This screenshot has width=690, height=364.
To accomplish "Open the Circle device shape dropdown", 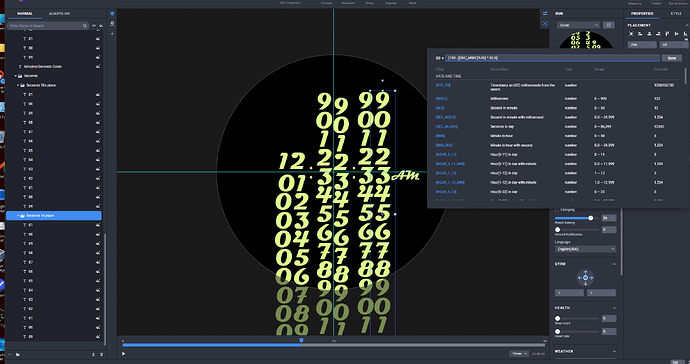I will [578, 25].
